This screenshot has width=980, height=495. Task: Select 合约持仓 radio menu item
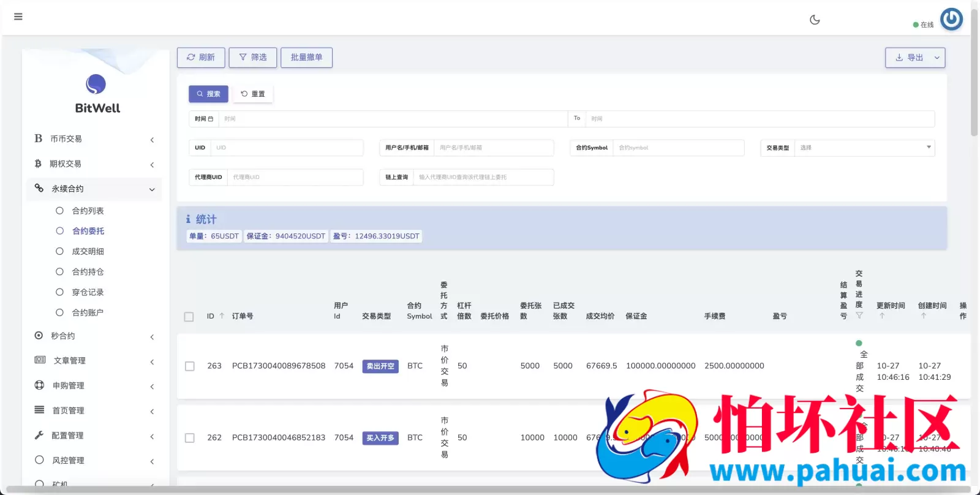(x=59, y=271)
